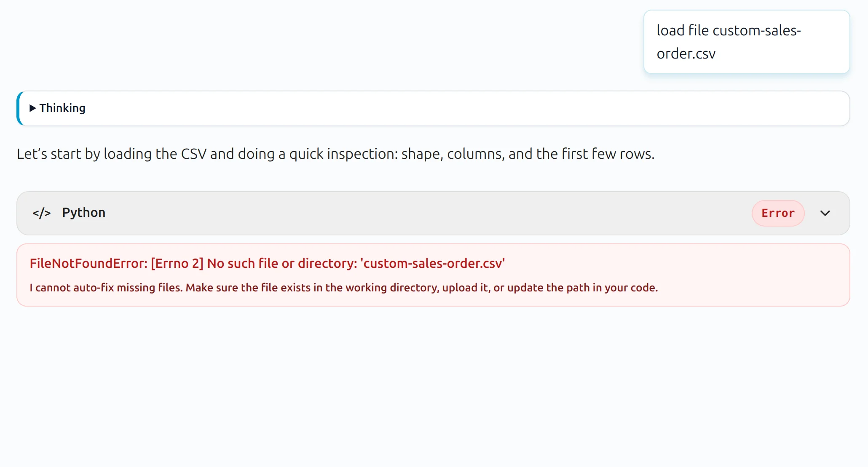
Task: Click the blue accent bar beside Thinking
Action: pos(19,108)
